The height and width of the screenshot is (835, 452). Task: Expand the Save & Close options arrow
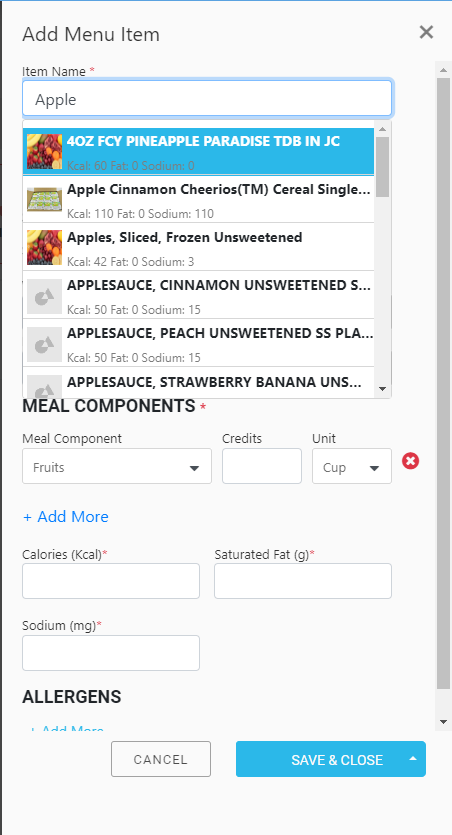click(x=413, y=759)
